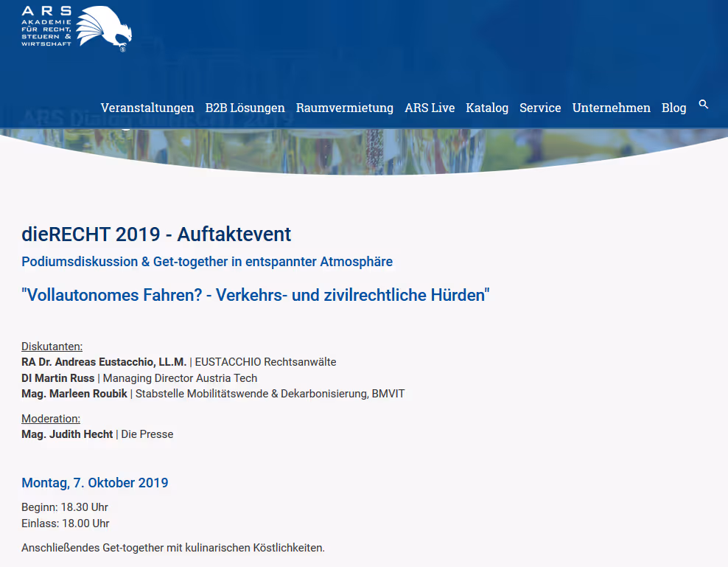Click the Moderation: label
This screenshot has height=567, width=728.
[x=51, y=419]
